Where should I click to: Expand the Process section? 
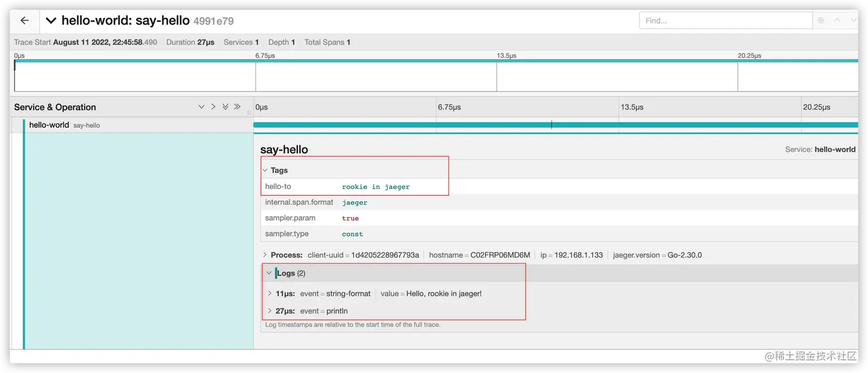pos(282,255)
